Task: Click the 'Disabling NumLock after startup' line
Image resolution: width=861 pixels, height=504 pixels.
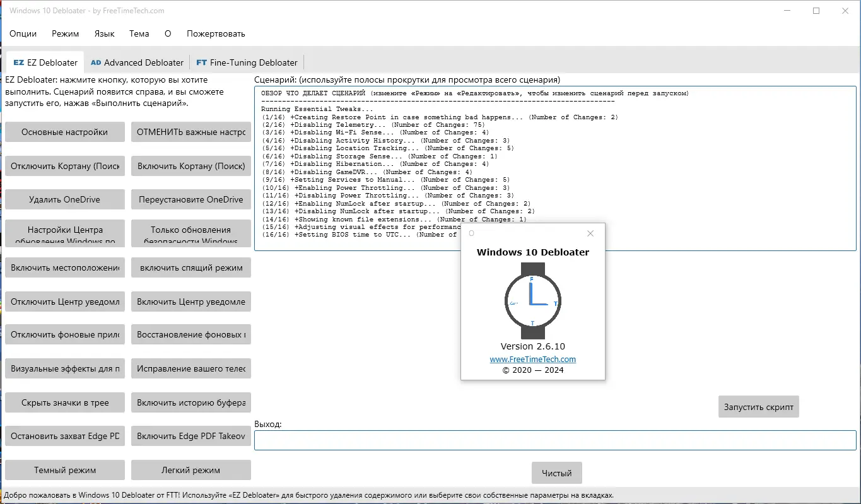Action: pyautogui.click(x=398, y=212)
